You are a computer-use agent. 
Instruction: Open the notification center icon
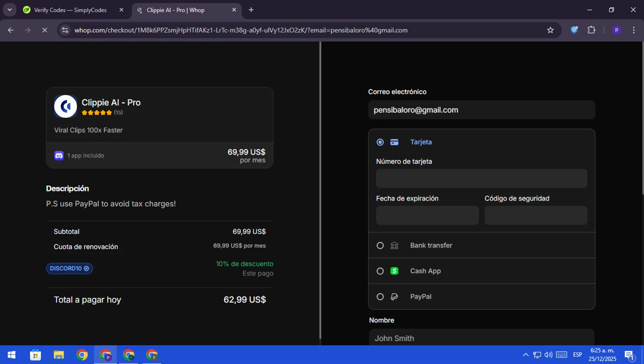coord(630,355)
